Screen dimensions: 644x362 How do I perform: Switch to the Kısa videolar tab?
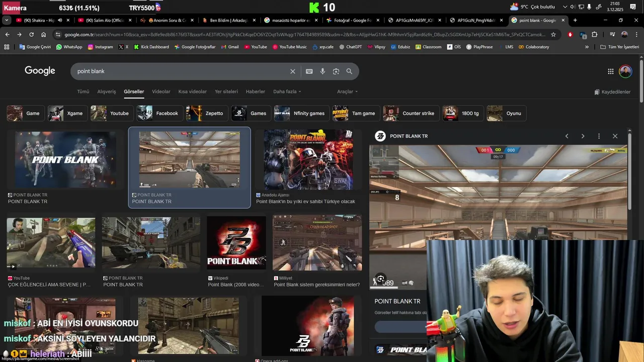pyautogui.click(x=192, y=92)
